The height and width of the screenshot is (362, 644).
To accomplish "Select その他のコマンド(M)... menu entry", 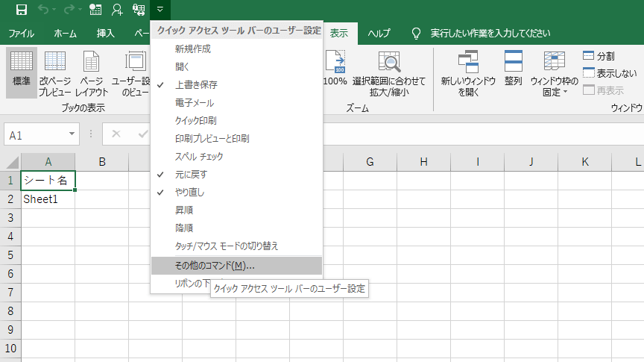I will click(236, 266).
